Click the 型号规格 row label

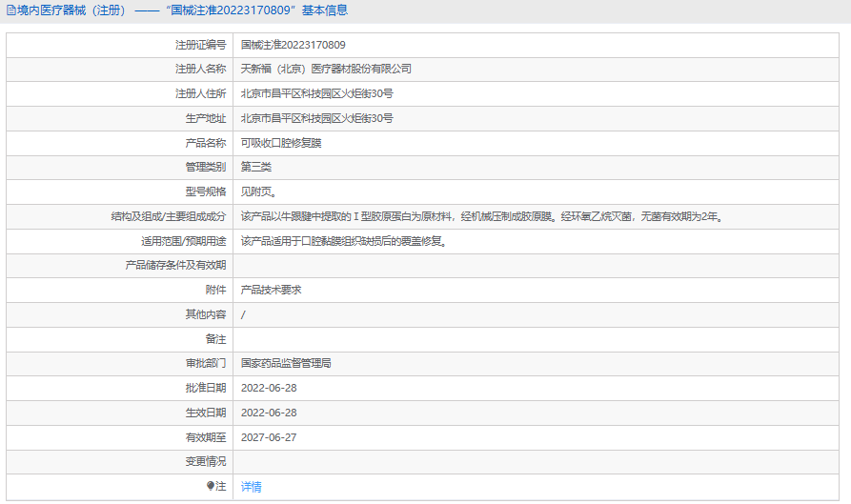tap(206, 192)
